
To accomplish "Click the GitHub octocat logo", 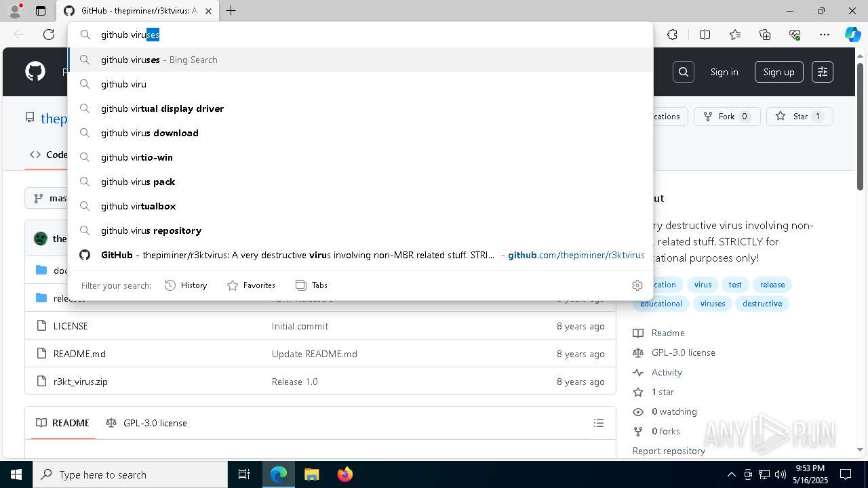I will pyautogui.click(x=35, y=72).
